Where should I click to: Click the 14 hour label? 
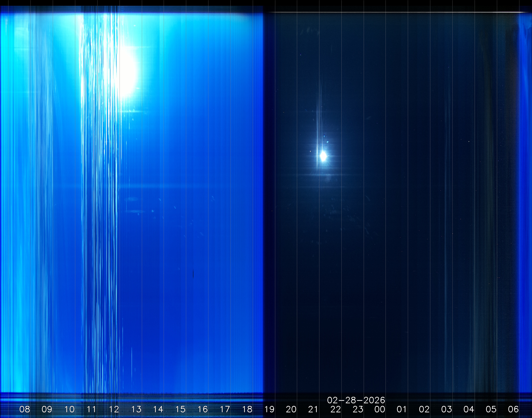pos(158,409)
